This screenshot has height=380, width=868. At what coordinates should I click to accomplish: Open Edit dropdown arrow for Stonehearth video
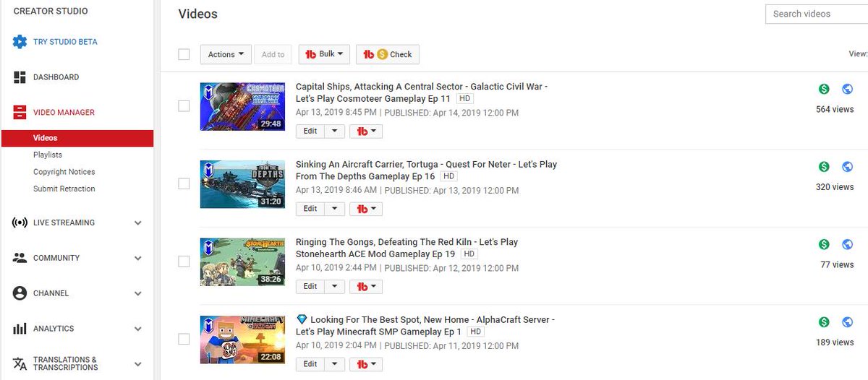coord(334,286)
